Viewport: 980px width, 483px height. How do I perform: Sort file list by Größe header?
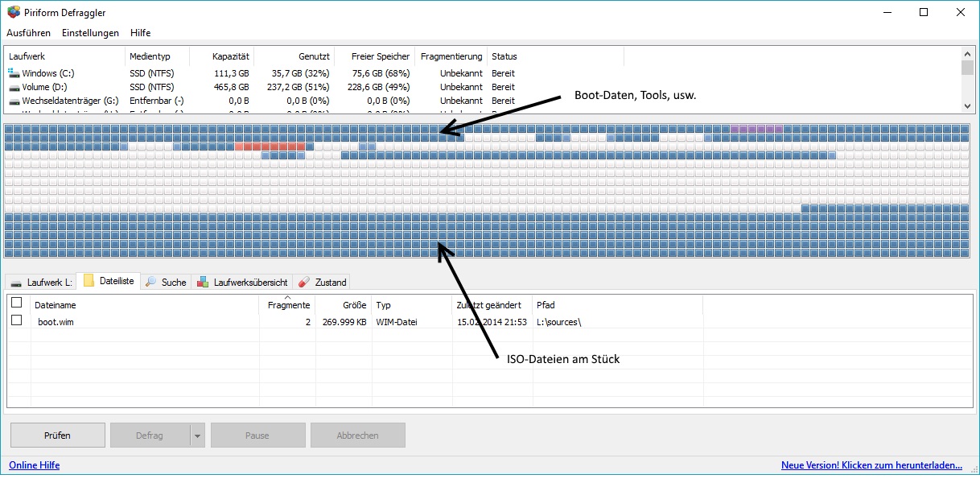tap(343, 305)
